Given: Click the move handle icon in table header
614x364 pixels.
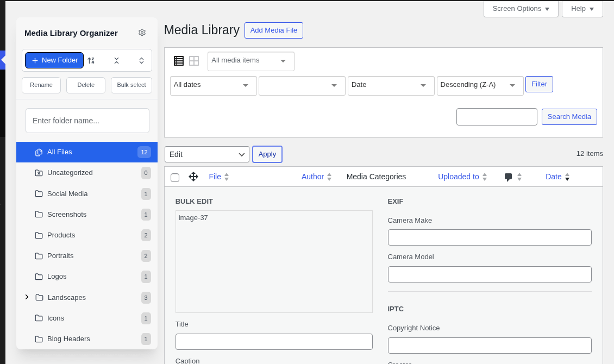Looking at the screenshot, I should coord(193,177).
